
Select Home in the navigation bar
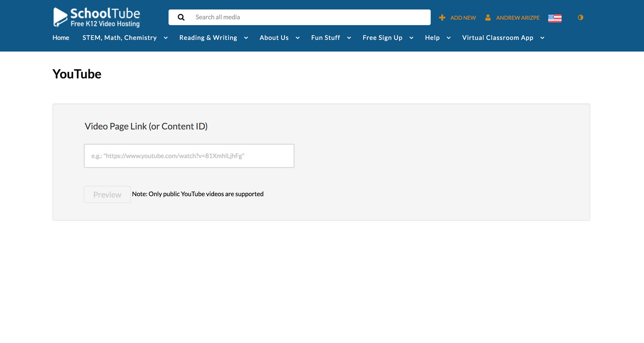pyautogui.click(x=61, y=38)
